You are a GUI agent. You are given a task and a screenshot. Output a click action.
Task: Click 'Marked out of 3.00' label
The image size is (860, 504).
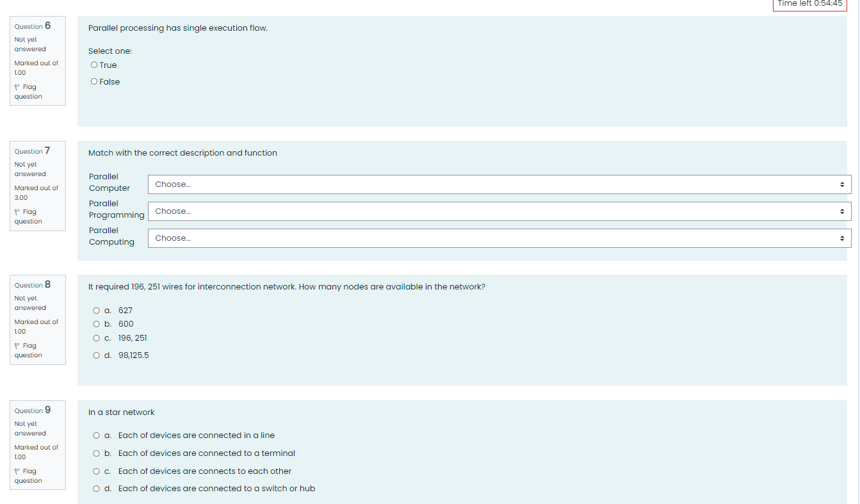(x=36, y=193)
